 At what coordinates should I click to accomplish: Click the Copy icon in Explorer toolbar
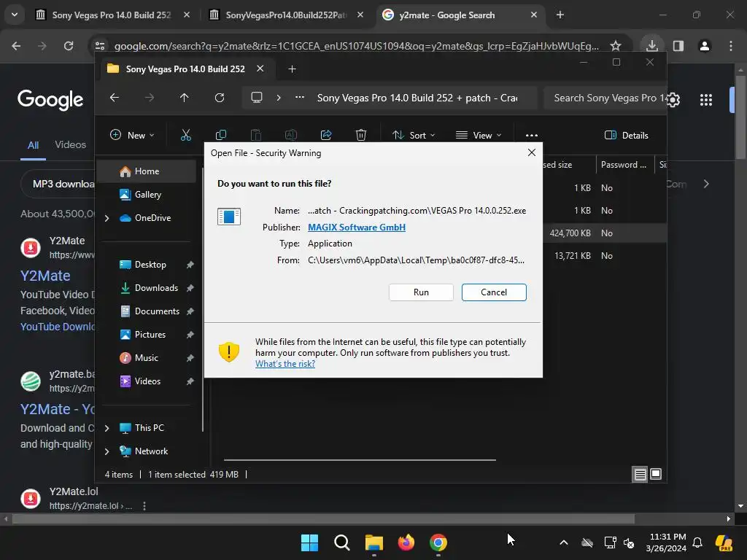(x=220, y=135)
